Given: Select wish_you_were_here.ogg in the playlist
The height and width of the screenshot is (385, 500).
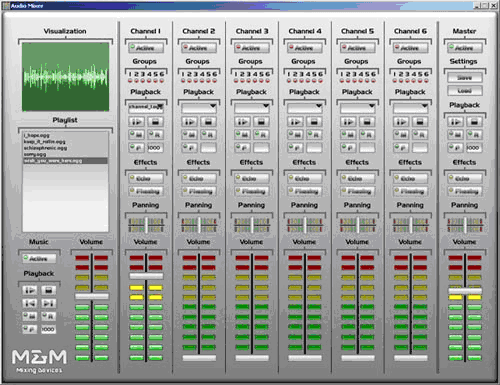Looking at the screenshot, I should click(x=65, y=161).
